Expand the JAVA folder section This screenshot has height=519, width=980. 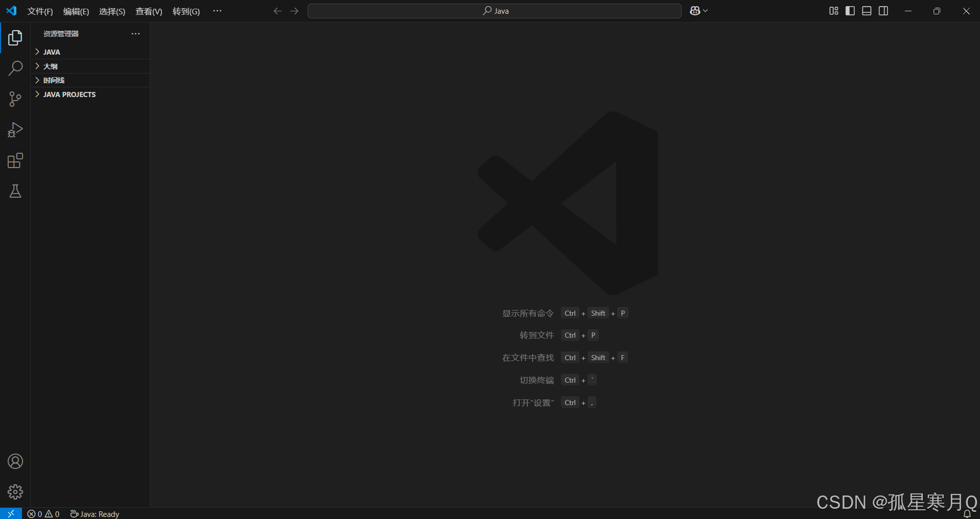click(90, 52)
